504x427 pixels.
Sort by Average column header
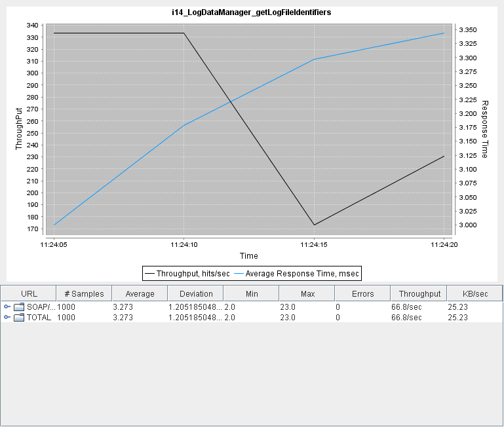coord(140,293)
